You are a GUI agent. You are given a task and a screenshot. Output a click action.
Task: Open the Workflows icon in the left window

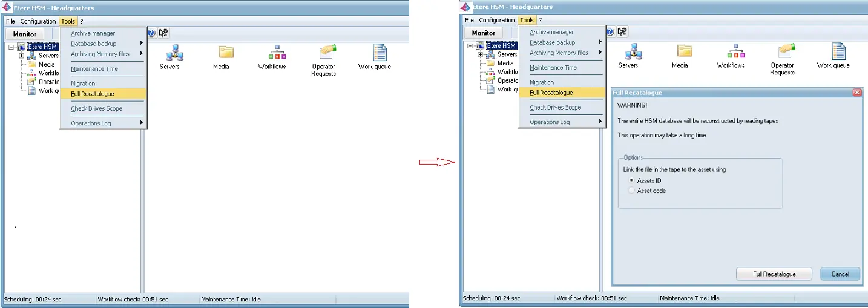pyautogui.click(x=277, y=53)
